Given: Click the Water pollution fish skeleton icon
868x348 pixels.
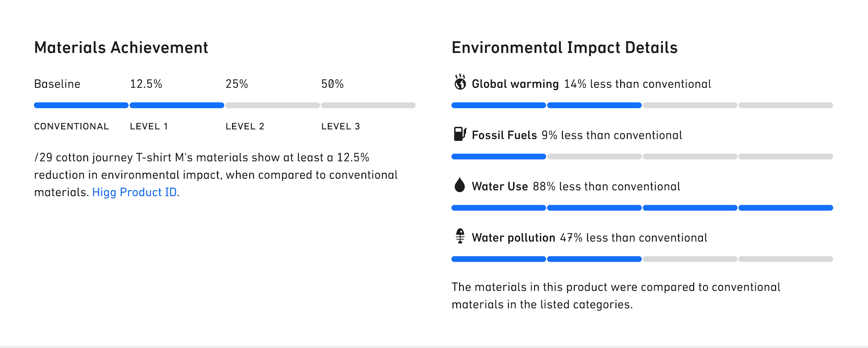Looking at the screenshot, I should pos(460,236).
